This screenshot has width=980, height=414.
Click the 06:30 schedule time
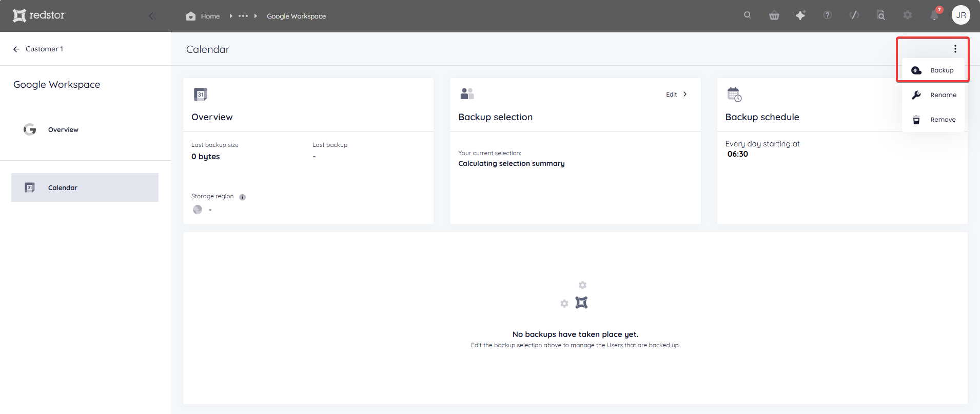click(737, 154)
